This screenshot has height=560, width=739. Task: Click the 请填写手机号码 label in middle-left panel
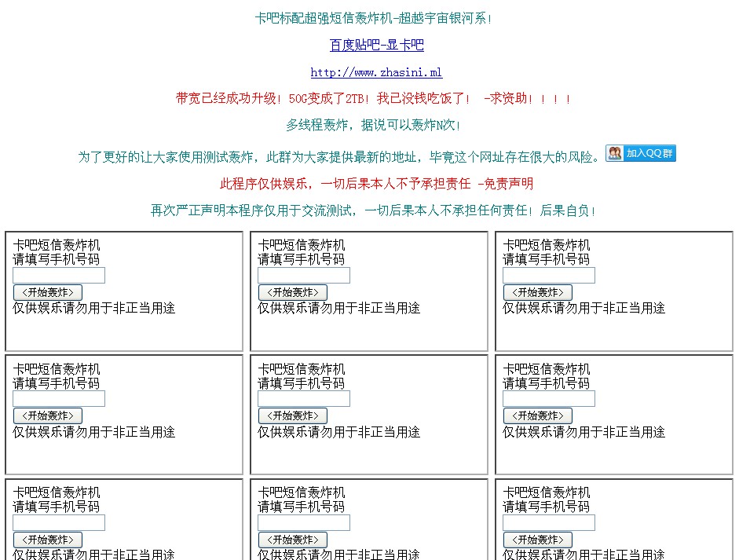tap(56, 383)
